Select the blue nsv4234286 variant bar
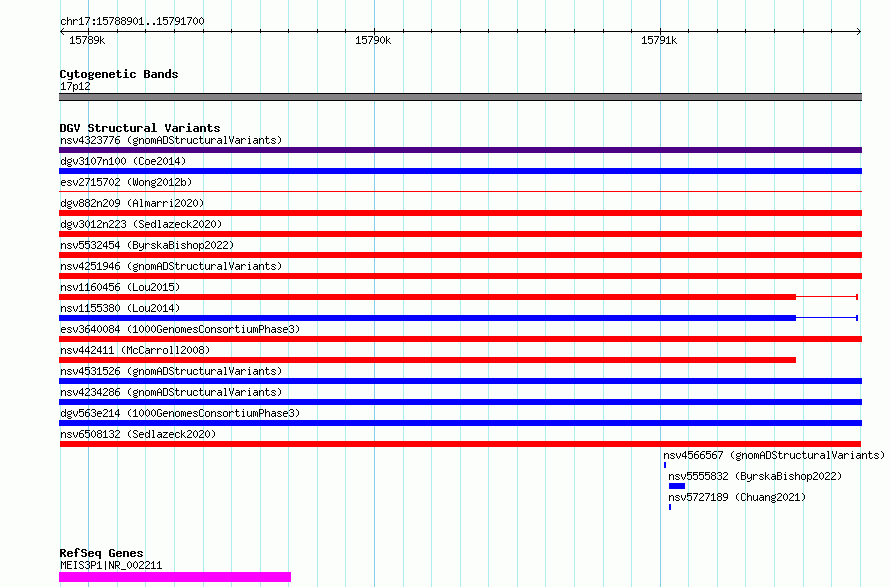Screen dimensions: 890x587 pos(460,402)
